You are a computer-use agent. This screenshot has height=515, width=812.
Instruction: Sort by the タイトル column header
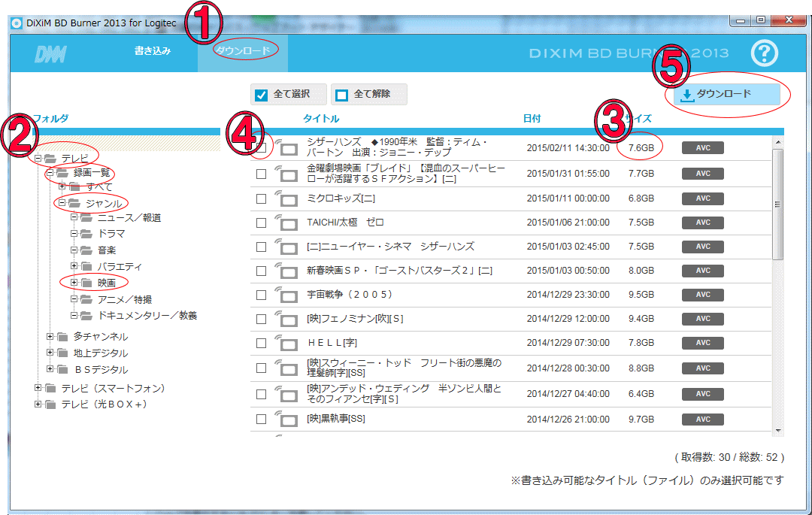(x=321, y=119)
